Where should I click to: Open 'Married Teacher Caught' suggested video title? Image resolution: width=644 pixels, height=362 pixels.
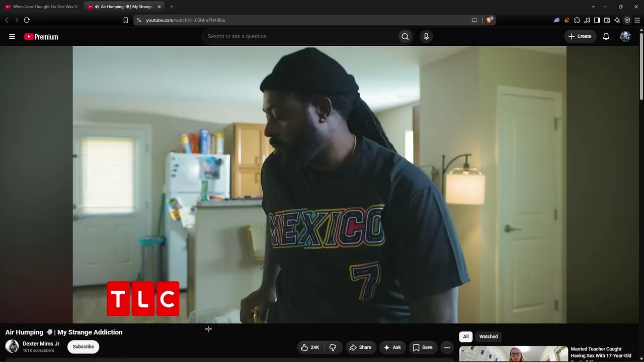601,352
